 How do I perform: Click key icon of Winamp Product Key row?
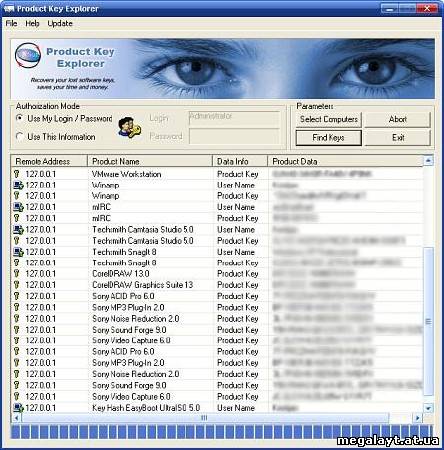point(17,196)
